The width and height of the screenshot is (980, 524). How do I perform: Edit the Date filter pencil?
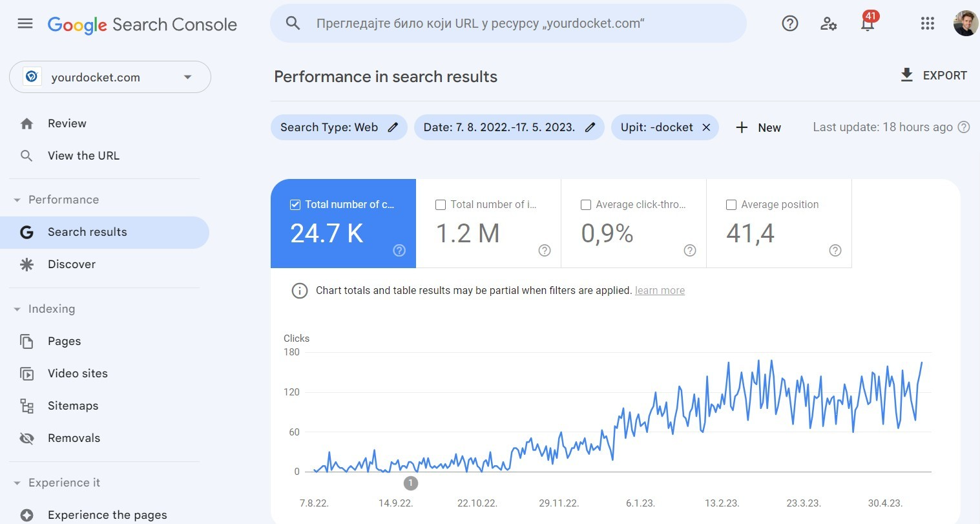click(x=590, y=127)
